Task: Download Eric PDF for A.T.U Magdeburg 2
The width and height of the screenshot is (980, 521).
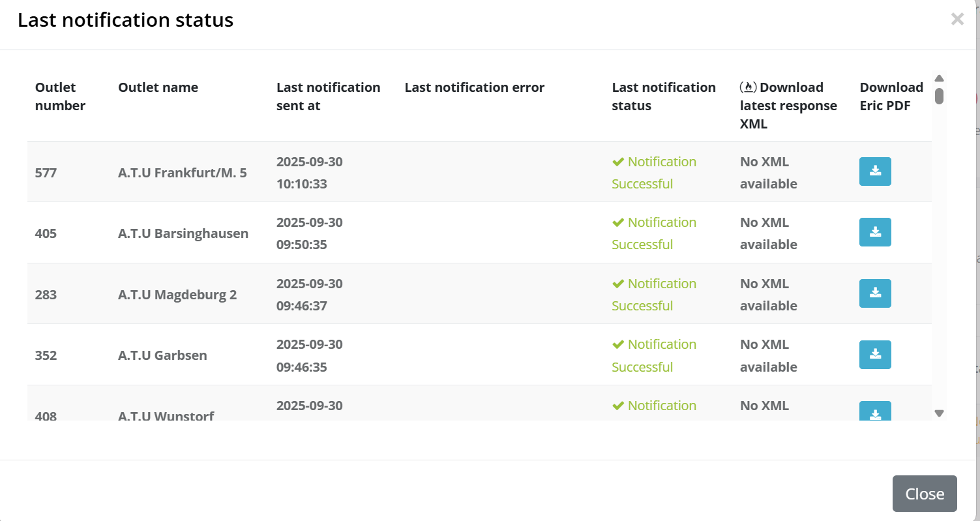Action: [x=875, y=293]
